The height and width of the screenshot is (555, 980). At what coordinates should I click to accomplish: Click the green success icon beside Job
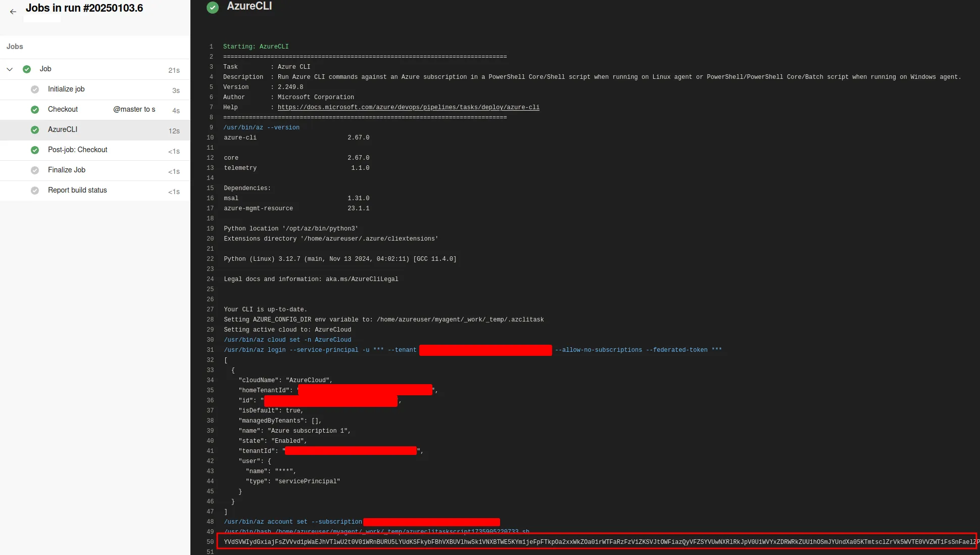pos(27,69)
